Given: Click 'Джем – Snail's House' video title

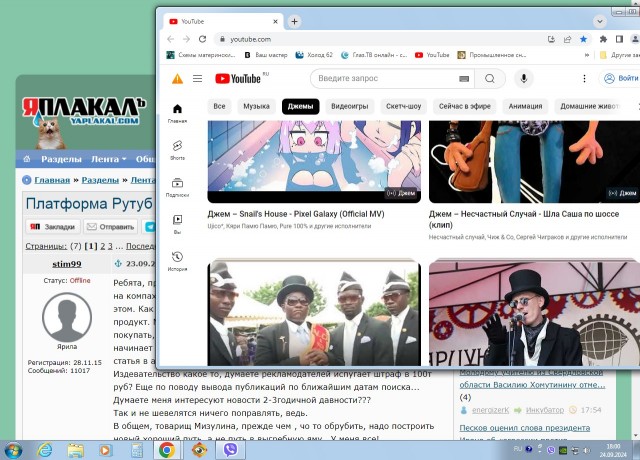Looking at the screenshot, I should tap(296, 214).
